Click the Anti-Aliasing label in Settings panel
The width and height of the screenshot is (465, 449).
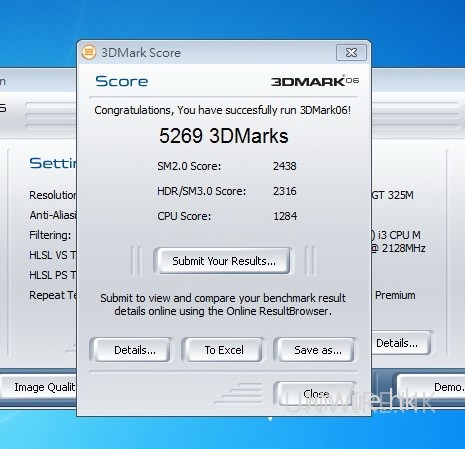tap(53, 215)
